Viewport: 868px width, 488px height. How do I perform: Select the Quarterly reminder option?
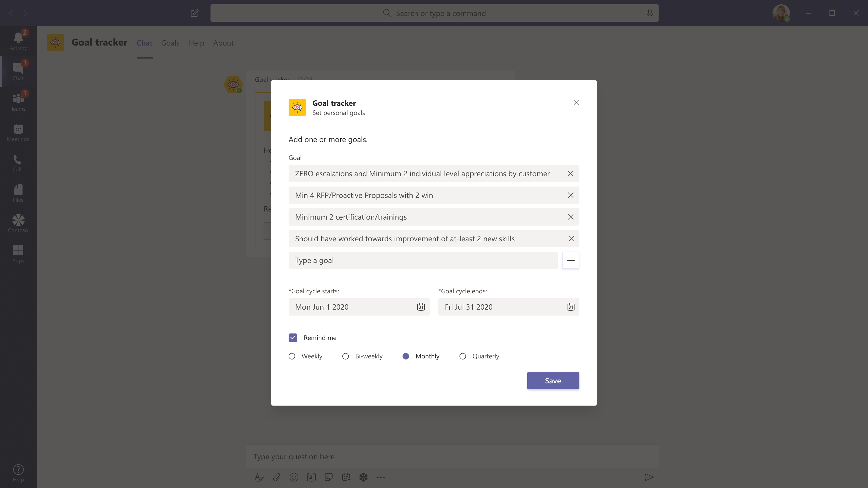(463, 356)
